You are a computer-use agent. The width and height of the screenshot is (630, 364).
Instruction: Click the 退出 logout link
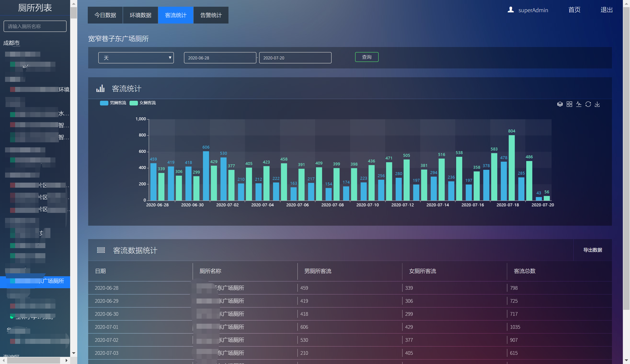pos(606,10)
